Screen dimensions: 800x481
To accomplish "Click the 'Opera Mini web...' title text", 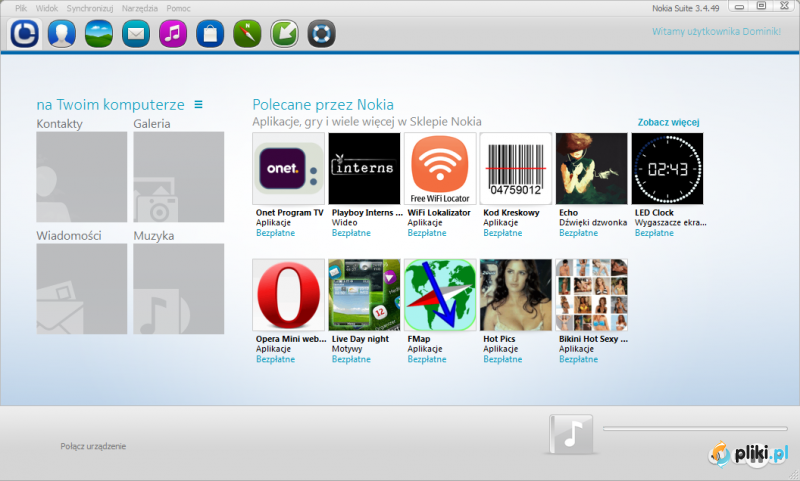I will pos(291,339).
